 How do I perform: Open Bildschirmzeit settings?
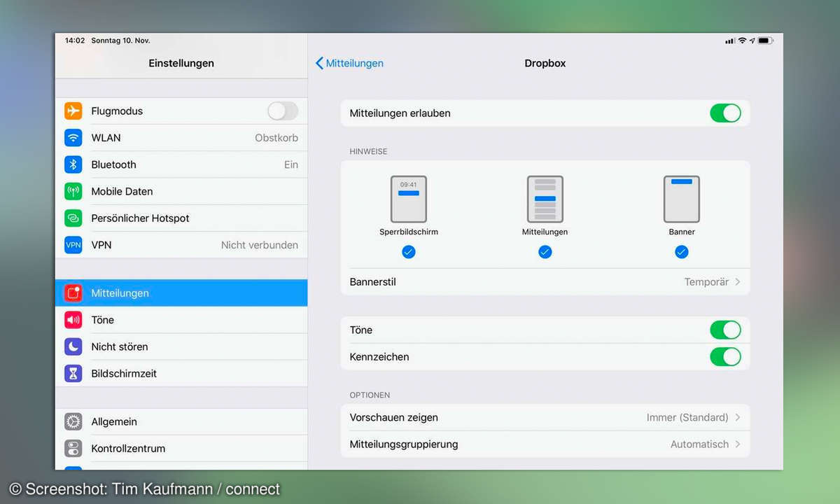coord(181,373)
